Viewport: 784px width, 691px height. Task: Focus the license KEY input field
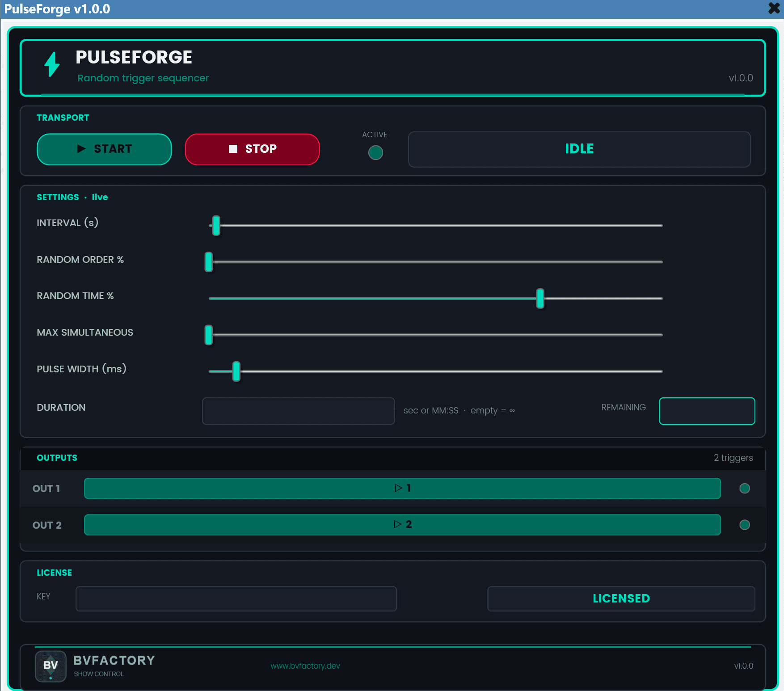coord(236,599)
